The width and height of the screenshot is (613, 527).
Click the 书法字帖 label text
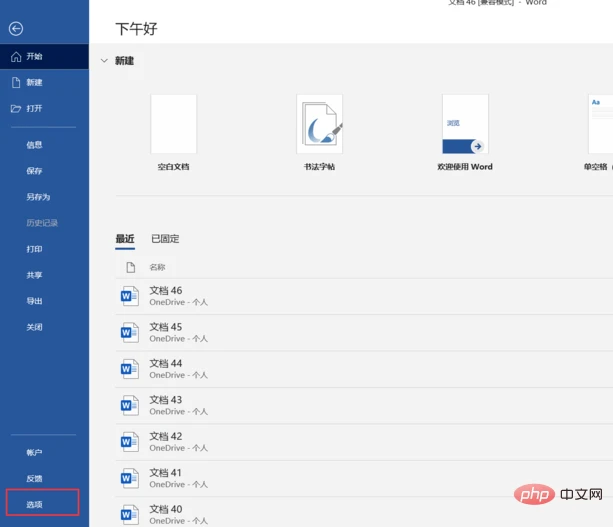pos(319,167)
